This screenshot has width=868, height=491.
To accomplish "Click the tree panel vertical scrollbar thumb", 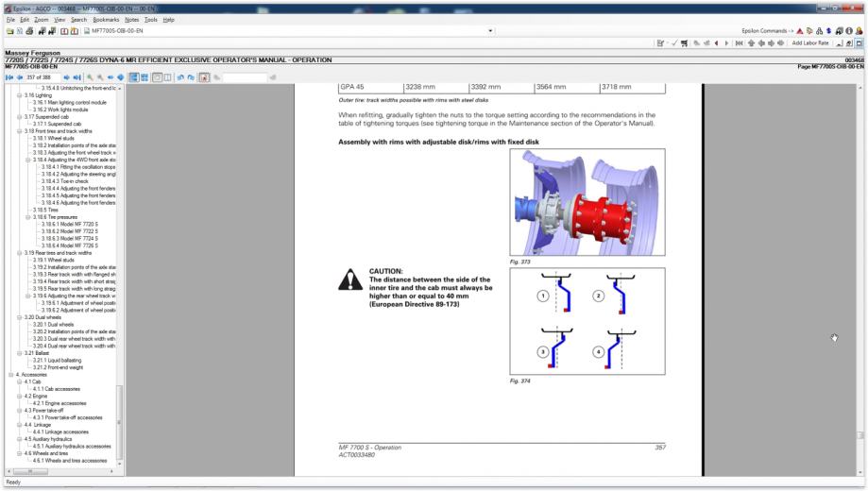I will [x=120, y=422].
